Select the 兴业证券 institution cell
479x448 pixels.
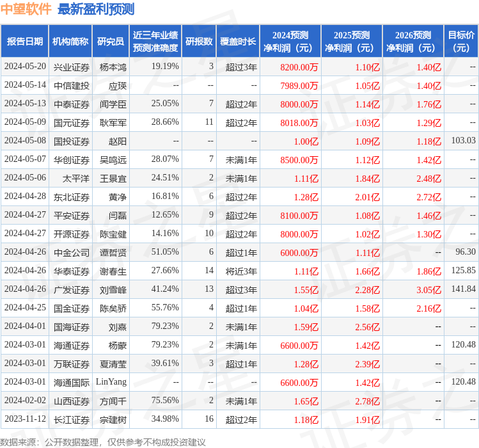[72, 67]
